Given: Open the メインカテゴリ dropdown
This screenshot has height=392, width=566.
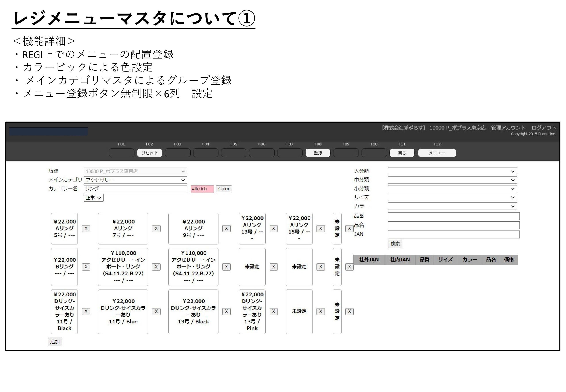Looking at the screenshot, I should click(x=135, y=180).
